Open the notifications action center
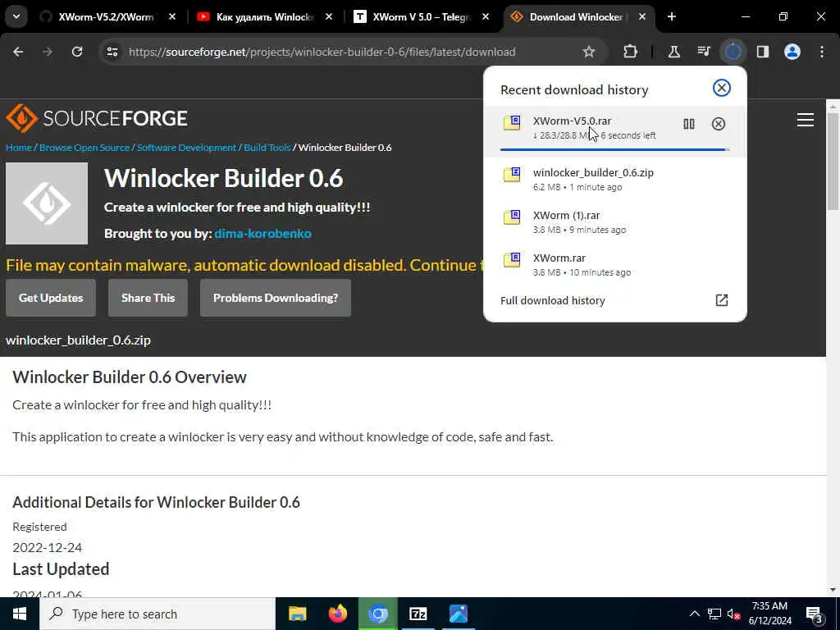This screenshot has width=840, height=630. pos(815,614)
